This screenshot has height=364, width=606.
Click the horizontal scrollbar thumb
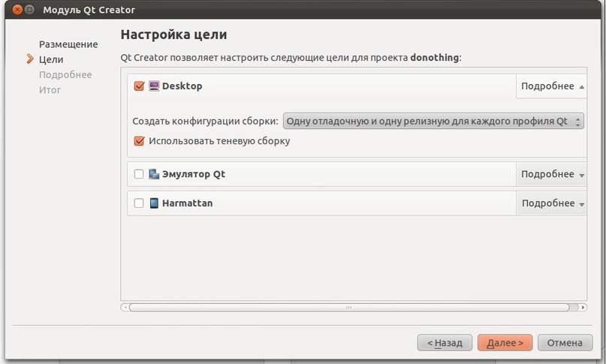click(349, 308)
